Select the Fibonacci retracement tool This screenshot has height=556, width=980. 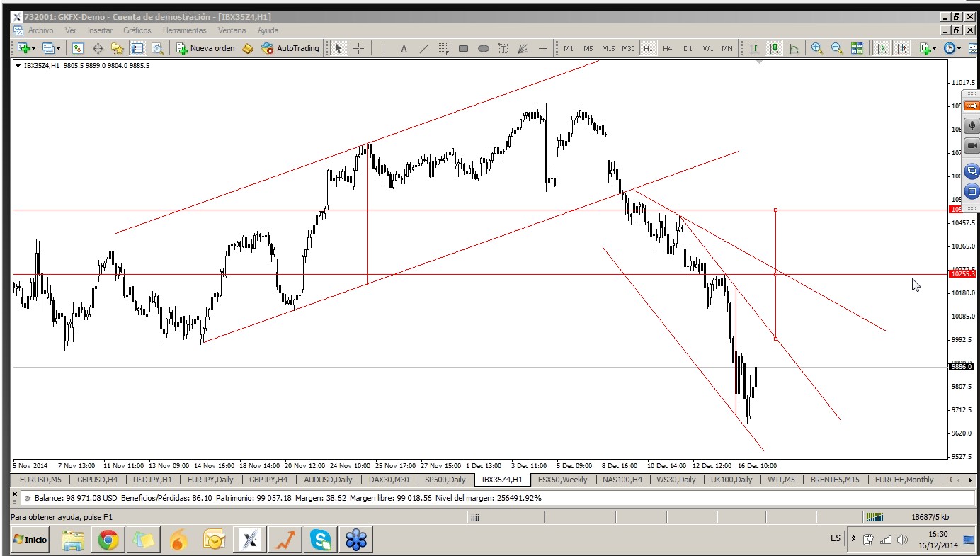coord(444,48)
